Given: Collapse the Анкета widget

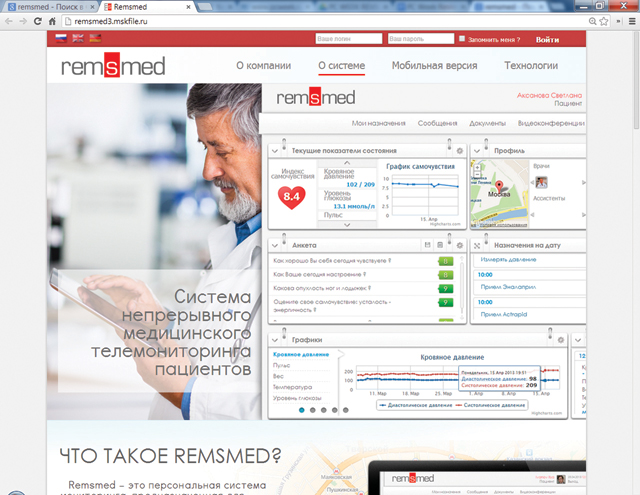Looking at the screenshot, I should tap(275, 246).
